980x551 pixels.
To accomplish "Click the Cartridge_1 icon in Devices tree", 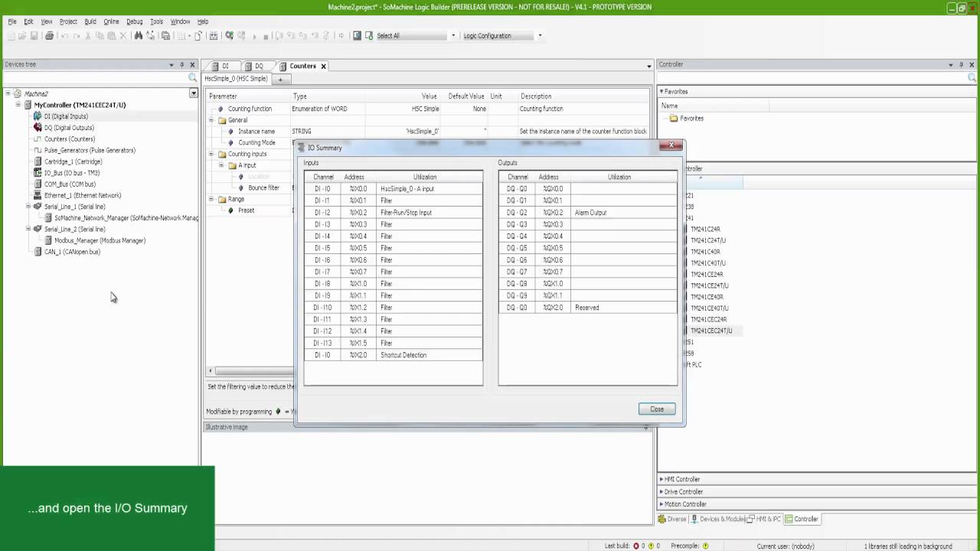I will click(38, 161).
